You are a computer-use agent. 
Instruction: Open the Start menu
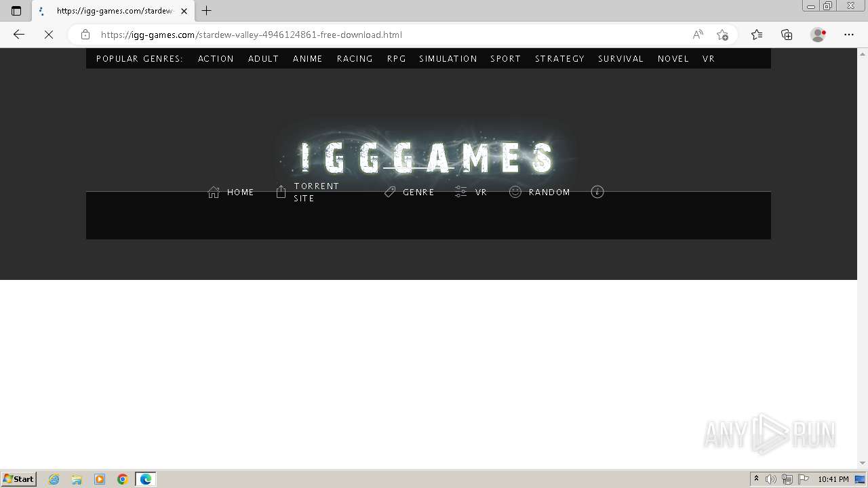[x=19, y=479]
